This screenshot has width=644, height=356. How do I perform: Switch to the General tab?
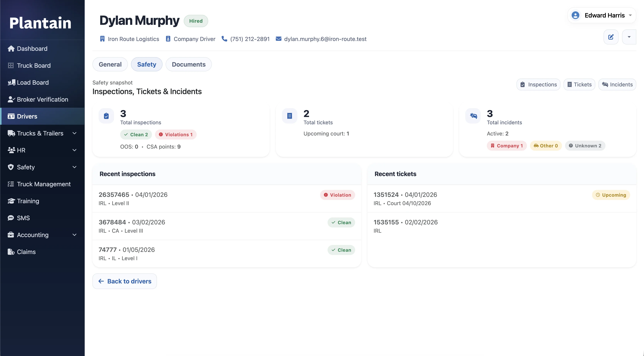pyautogui.click(x=110, y=64)
